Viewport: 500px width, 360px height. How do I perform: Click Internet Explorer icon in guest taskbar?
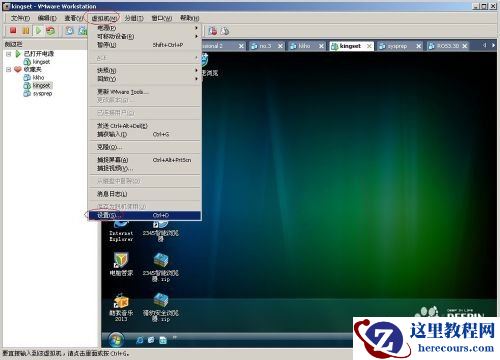point(140,340)
